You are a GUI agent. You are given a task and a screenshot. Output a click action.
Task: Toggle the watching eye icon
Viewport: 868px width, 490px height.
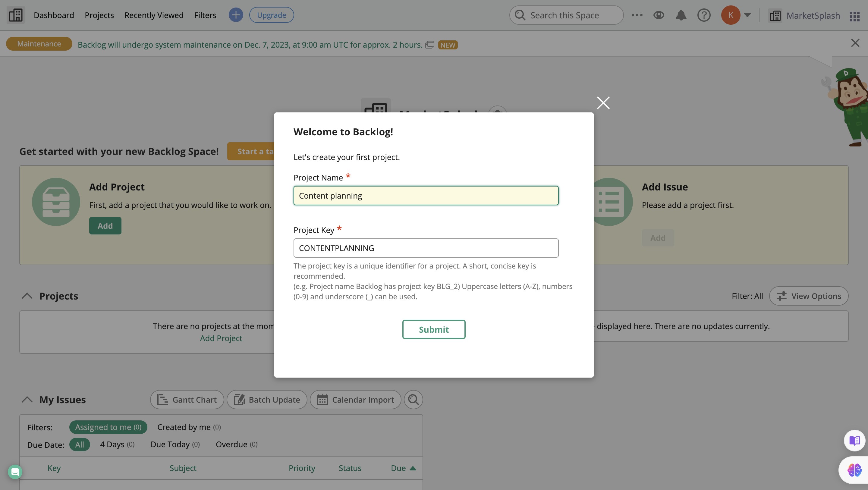point(659,15)
